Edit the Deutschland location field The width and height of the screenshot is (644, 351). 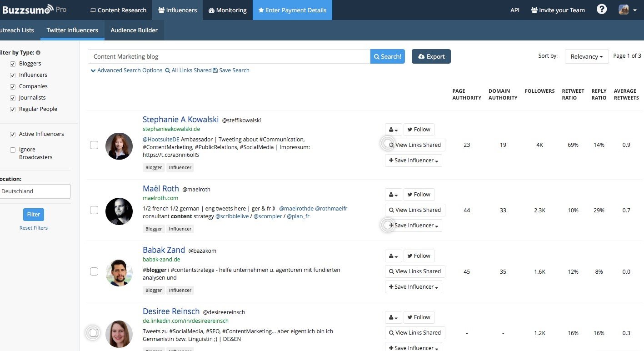(x=35, y=191)
